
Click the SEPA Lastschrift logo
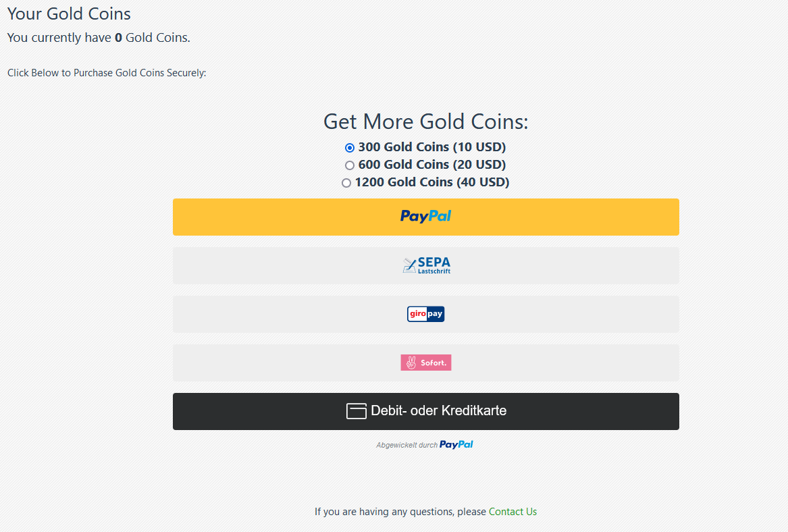pos(426,265)
